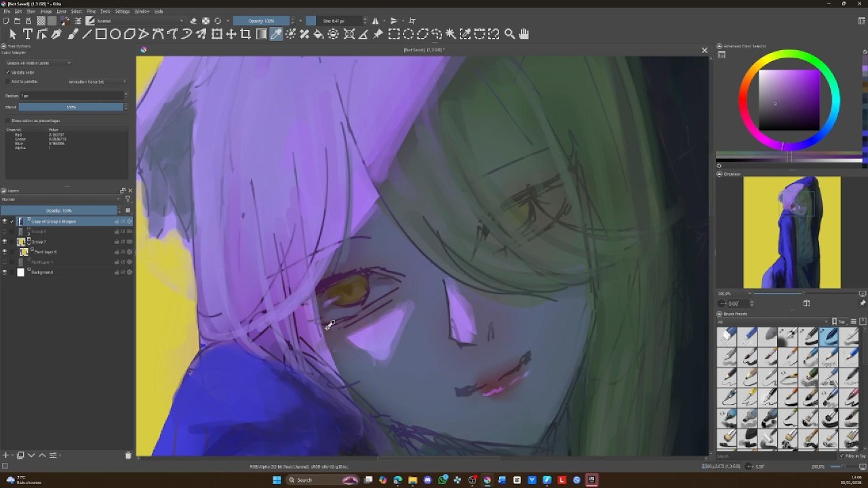The width and height of the screenshot is (868, 488).
Task: Select the Gradient tool
Action: click(262, 34)
